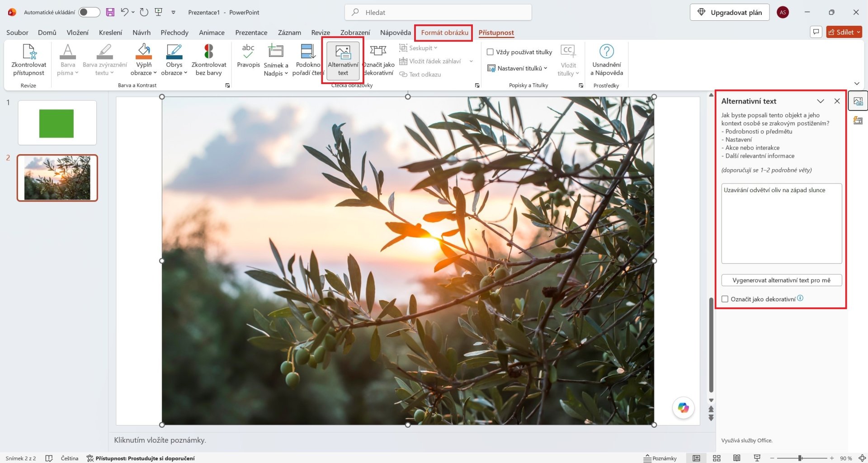
Task: Open the Copilot floating button
Action: point(683,408)
